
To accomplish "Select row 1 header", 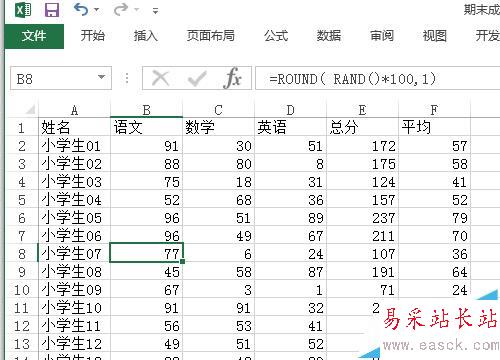I will (x=22, y=128).
